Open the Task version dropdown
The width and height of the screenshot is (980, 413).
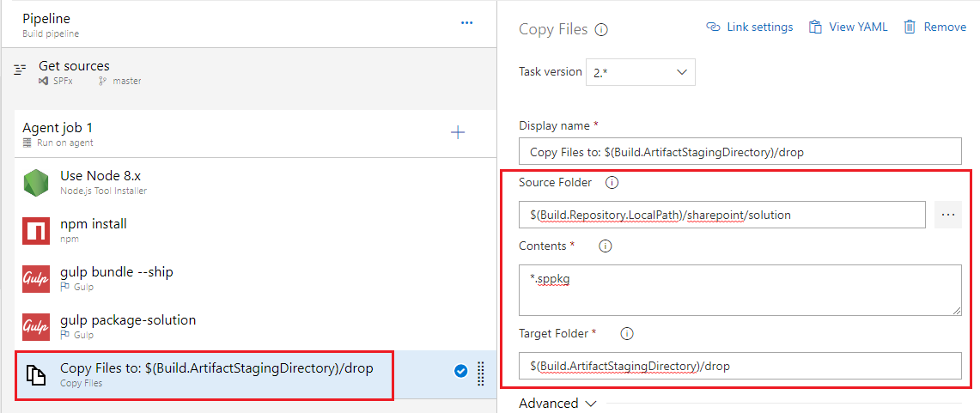point(640,73)
